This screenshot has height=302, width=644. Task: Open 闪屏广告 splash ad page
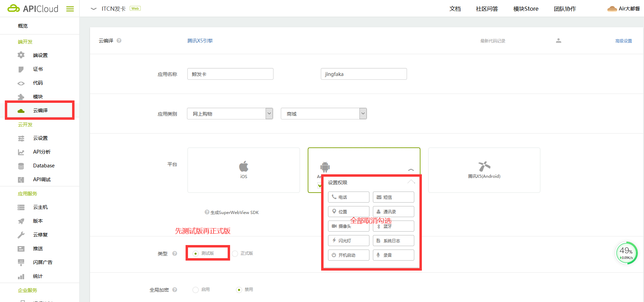(x=35, y=262)
